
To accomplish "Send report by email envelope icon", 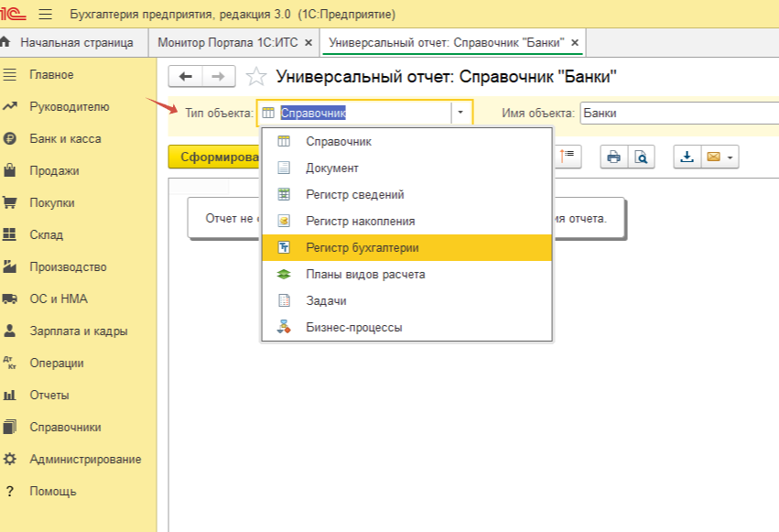I will coord(713,157).
